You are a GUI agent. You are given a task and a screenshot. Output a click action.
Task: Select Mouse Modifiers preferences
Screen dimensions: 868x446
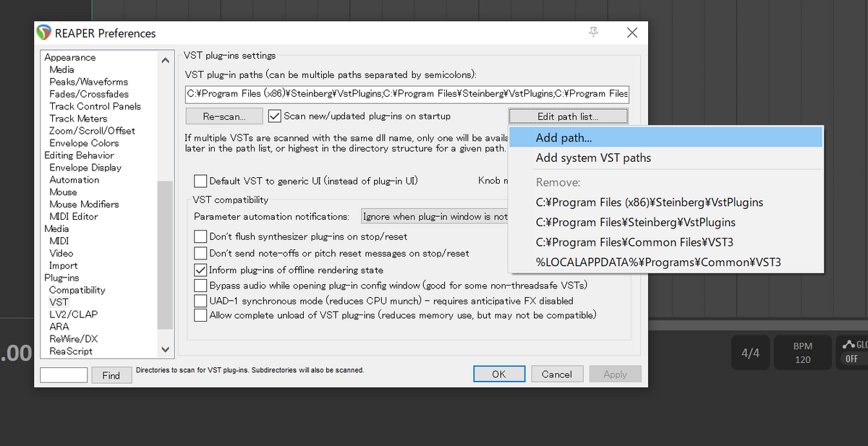pos(84,205)
